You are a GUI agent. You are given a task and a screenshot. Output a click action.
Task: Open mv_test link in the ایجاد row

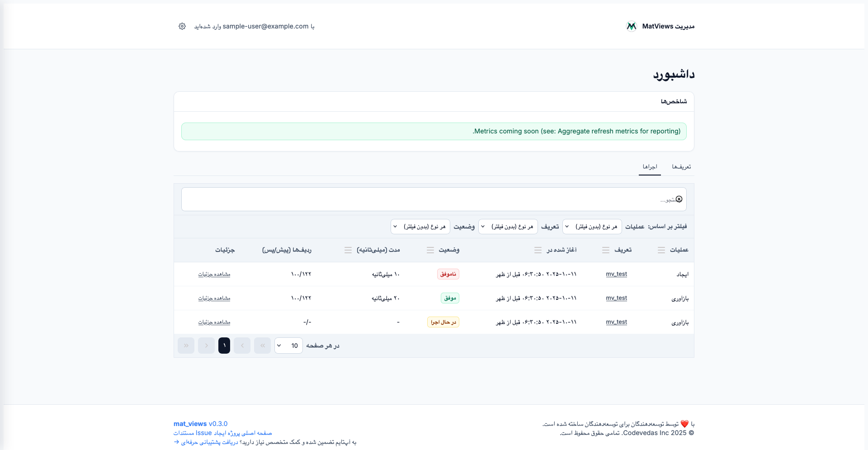point(616,274)
